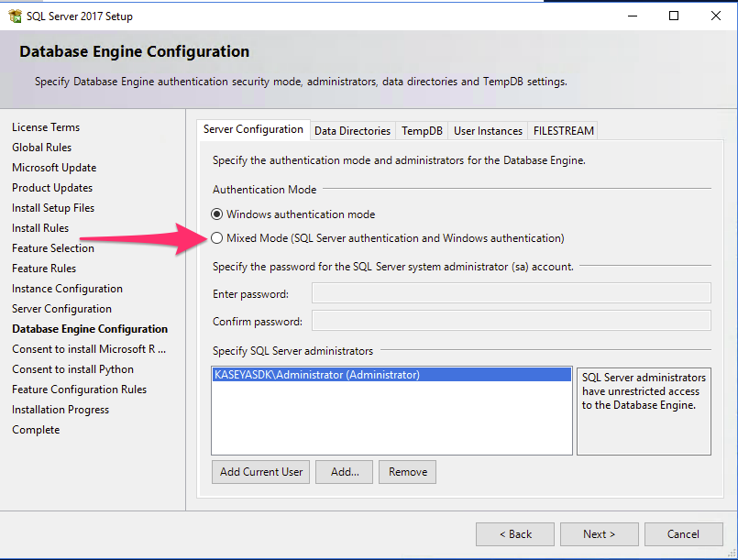Select KASEYASDK\Administrator in the administrators list
738x560 pixels.
pos(391,375)
